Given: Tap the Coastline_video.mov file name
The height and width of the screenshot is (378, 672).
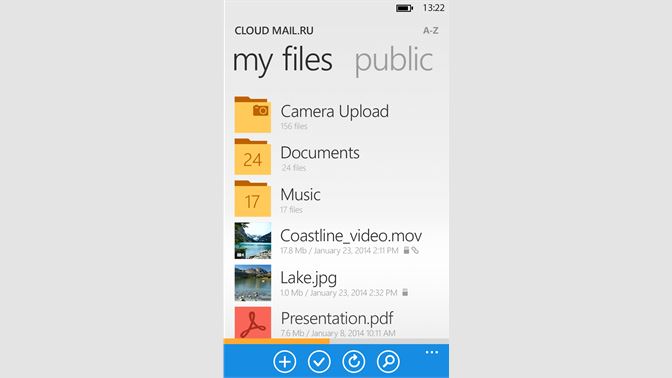Looking at the screenshot, I should click(351, 236).
